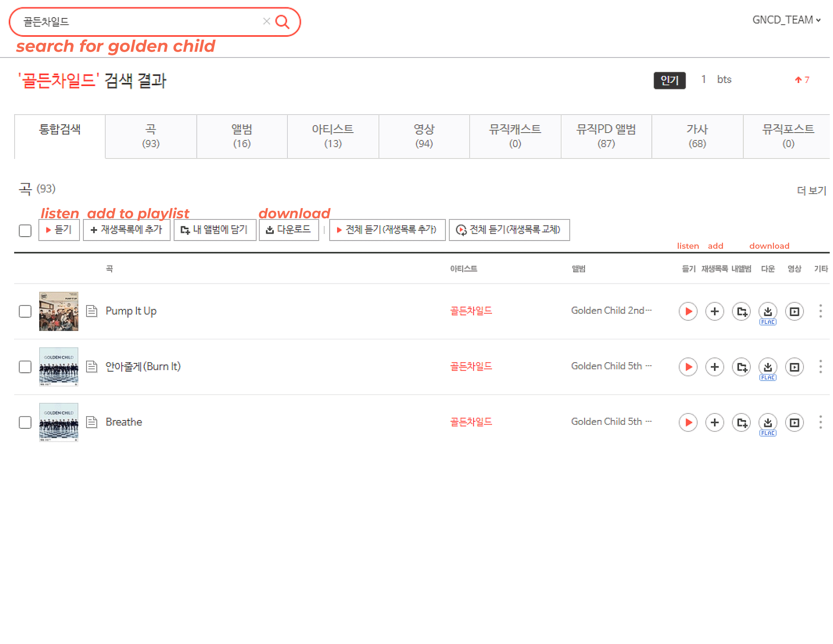The image size is (833, 644).
Task: Add Burn It to the playlist with plus icon
Action: pyautogui.click(x=714, y=367)
